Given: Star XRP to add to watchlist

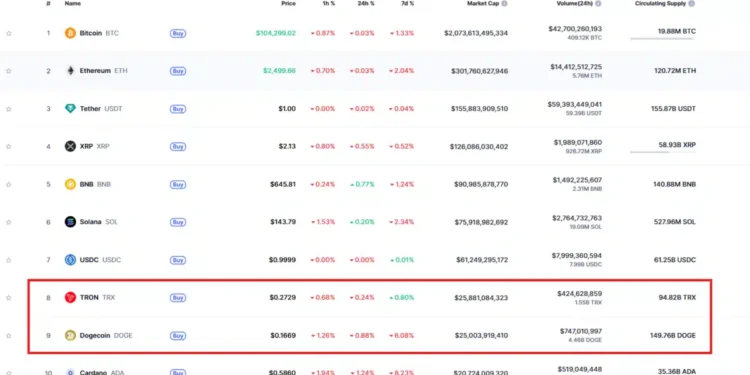Looking at the screenshot, I should pyautogui.click(x=9, y=146).
